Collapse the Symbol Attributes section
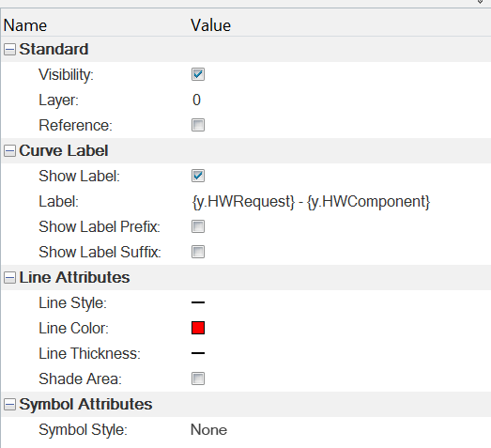This screenshot has height=448, width=491. coord(9,404)
